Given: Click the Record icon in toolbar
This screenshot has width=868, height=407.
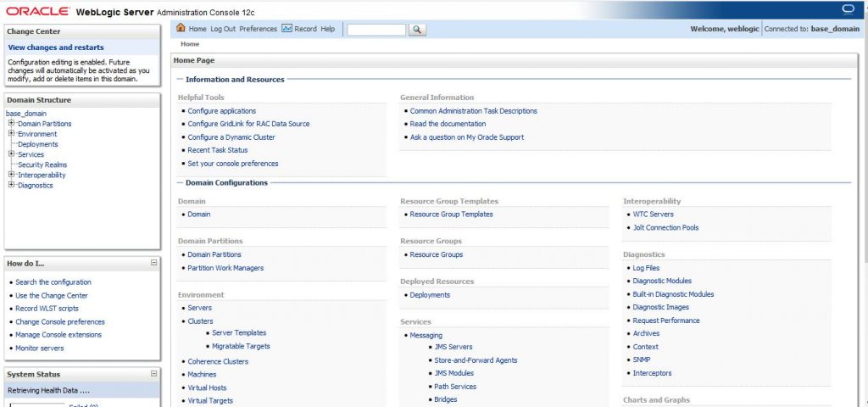Looking at the screenshot, I should click(x=287, y=28).
